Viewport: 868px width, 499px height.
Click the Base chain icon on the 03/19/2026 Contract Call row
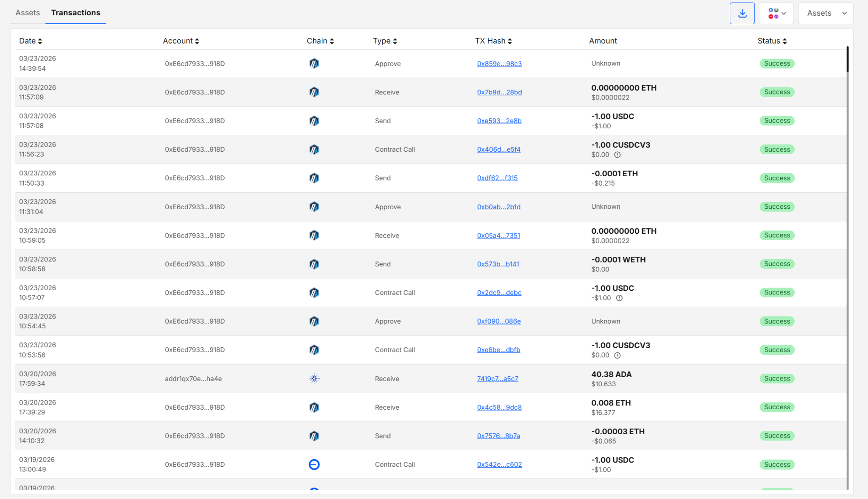tap(314, 464)
